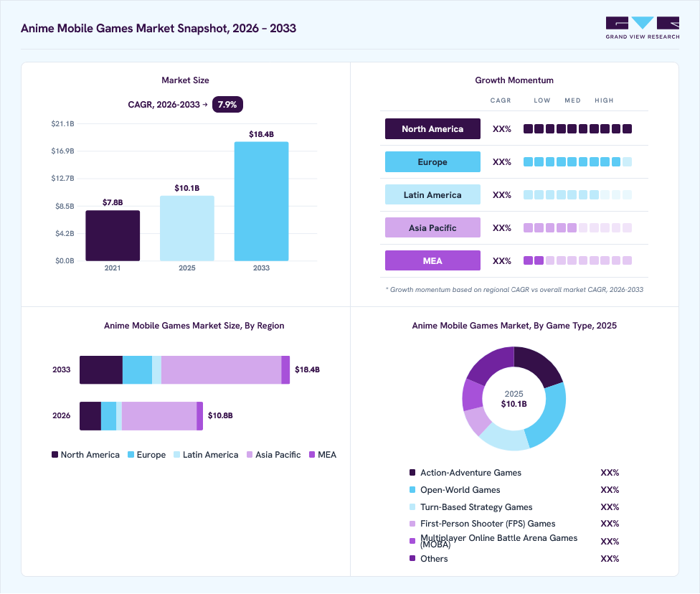Click North America growth momentum indicator
700x594 pixels.
(577, 129)
